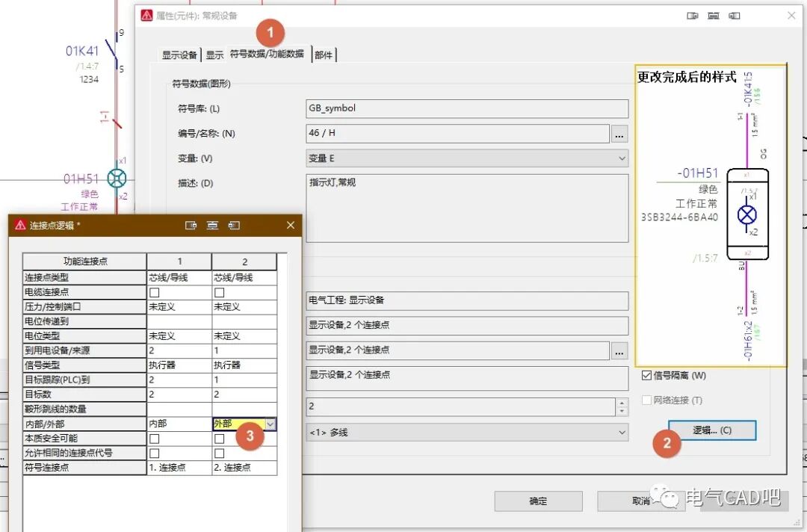The height and width of the screenshot is (532, 807).
Task: Toggle 本质安全可能 checkbox in column 2
Action: tap(219, 439)
